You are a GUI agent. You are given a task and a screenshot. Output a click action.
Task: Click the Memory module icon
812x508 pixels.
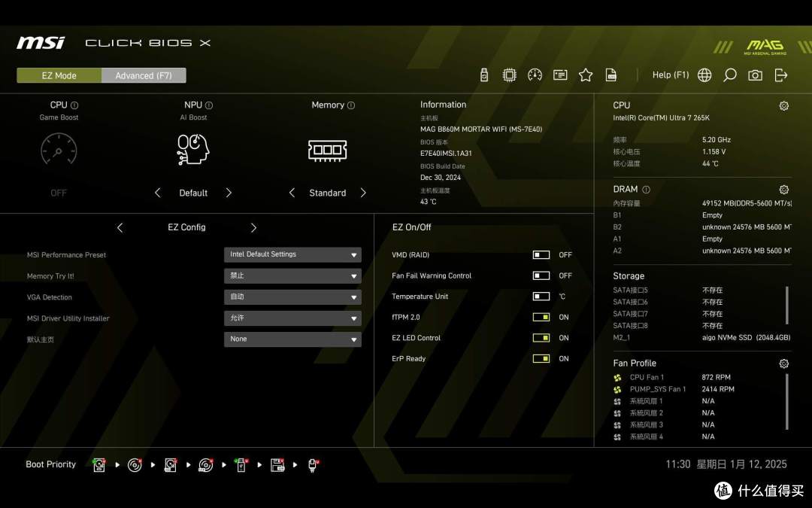(x=327, y=151)
